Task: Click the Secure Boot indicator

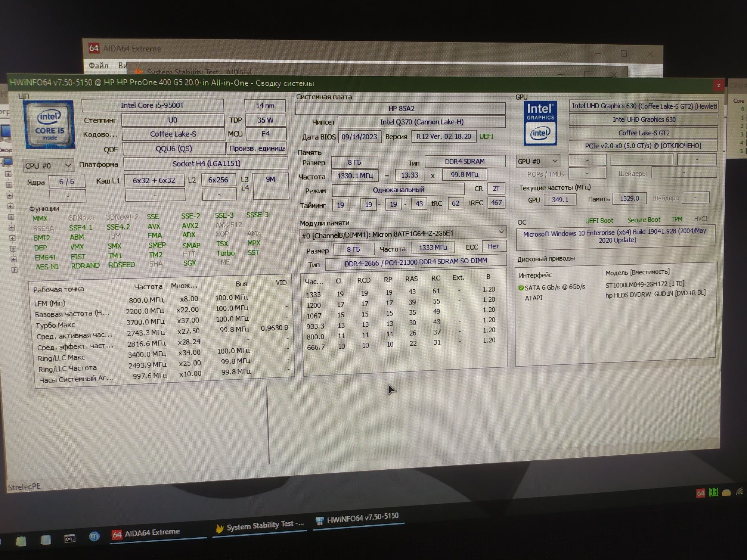Action: [644, 220]
